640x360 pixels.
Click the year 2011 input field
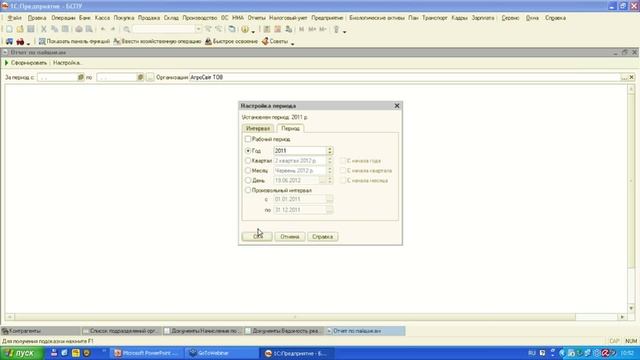[300, 151]
